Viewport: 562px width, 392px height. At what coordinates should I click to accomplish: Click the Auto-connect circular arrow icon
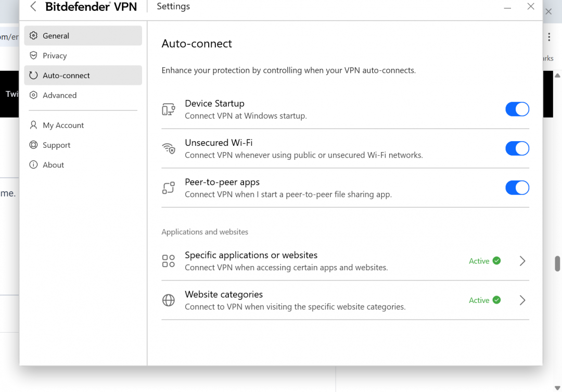[33, 75]
